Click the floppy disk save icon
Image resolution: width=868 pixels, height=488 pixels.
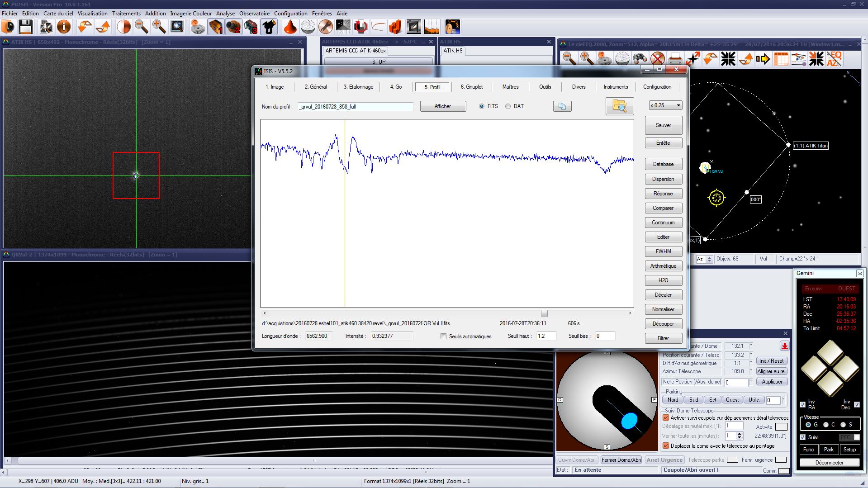(25, 27)
